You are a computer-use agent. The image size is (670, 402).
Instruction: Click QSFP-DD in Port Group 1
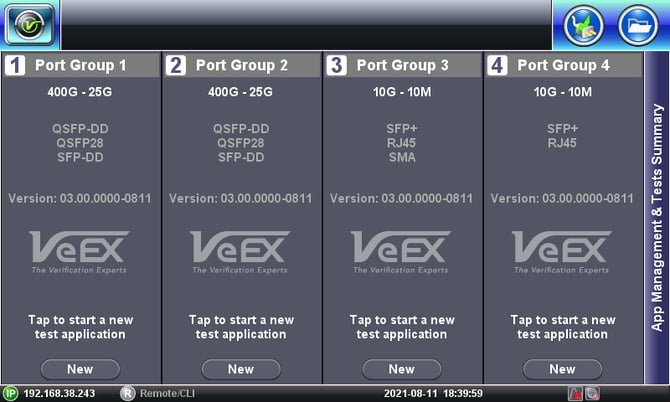(80, 129)
